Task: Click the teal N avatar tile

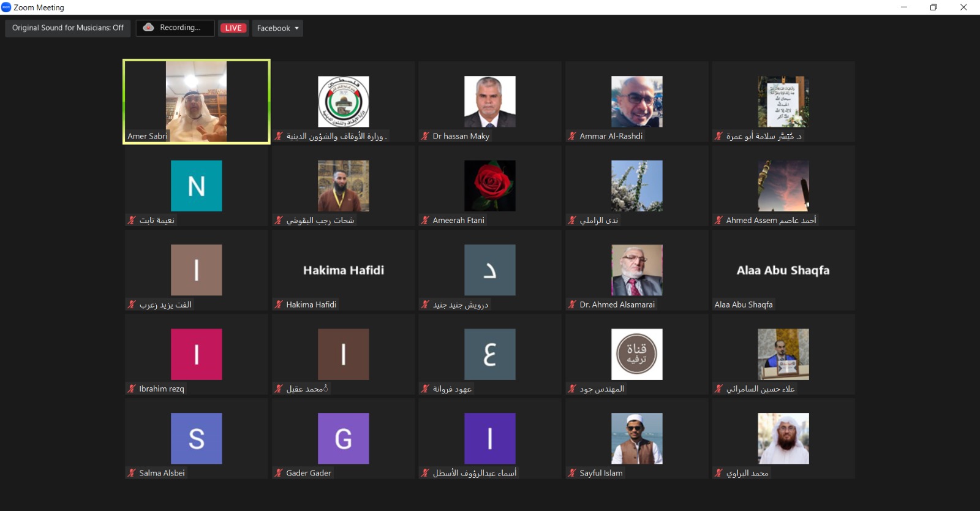Action: [196, 186]
